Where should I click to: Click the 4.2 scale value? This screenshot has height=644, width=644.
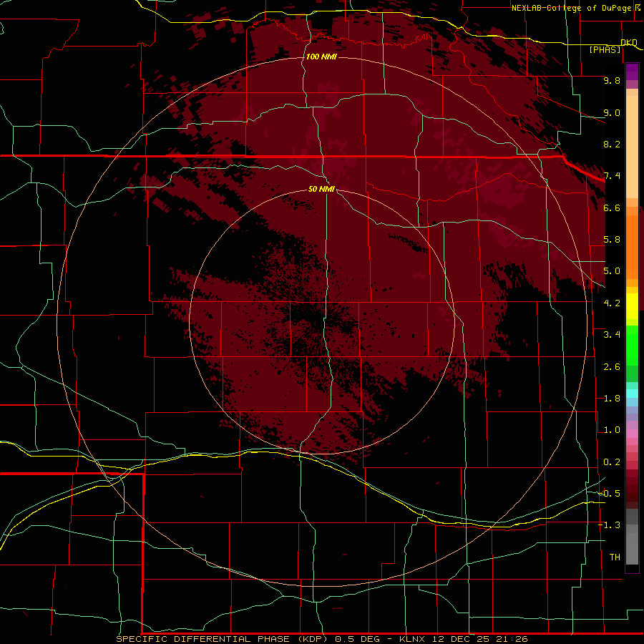coord(612,303)
